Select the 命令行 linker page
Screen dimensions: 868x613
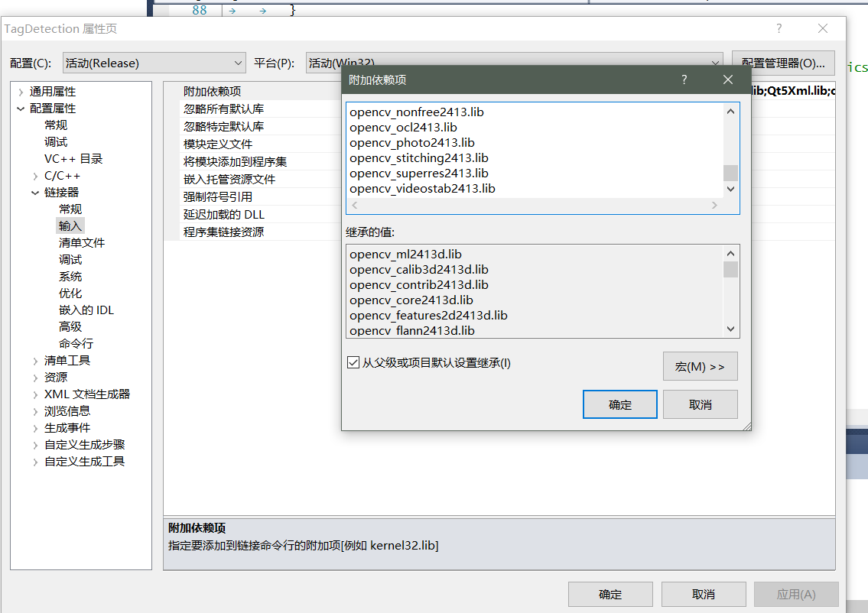(x=76, y=343)
